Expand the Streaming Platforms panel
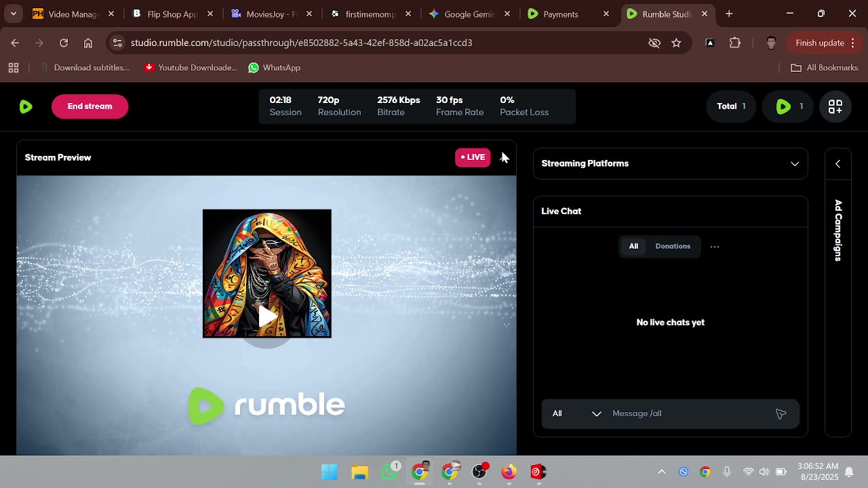Viewport: 868px width, 488px height. point(795,163)
